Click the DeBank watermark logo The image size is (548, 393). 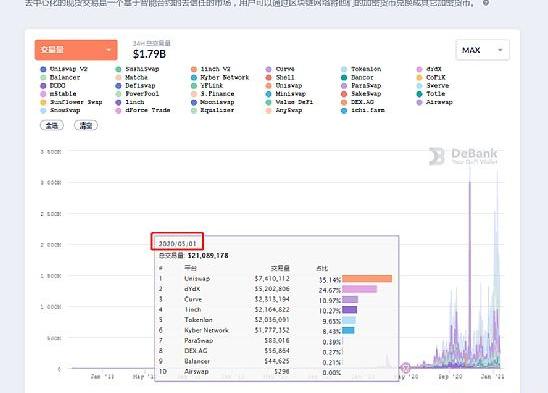tap(463, 156)
